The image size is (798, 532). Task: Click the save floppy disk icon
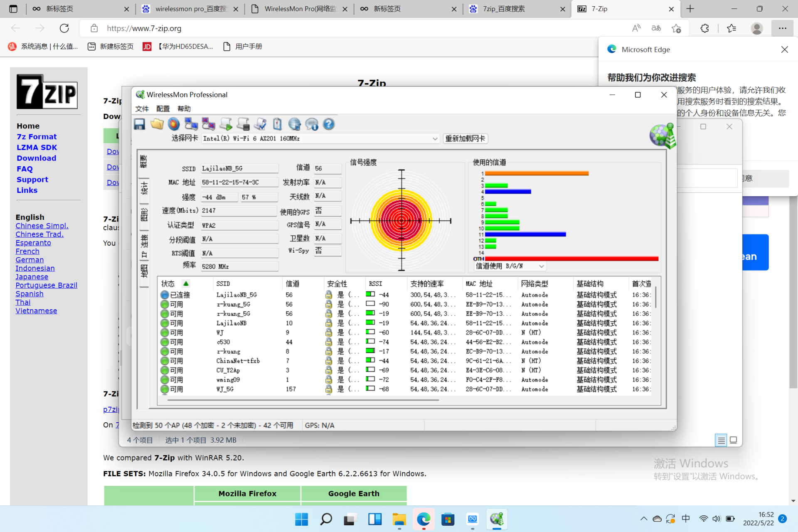click(140, 124)
